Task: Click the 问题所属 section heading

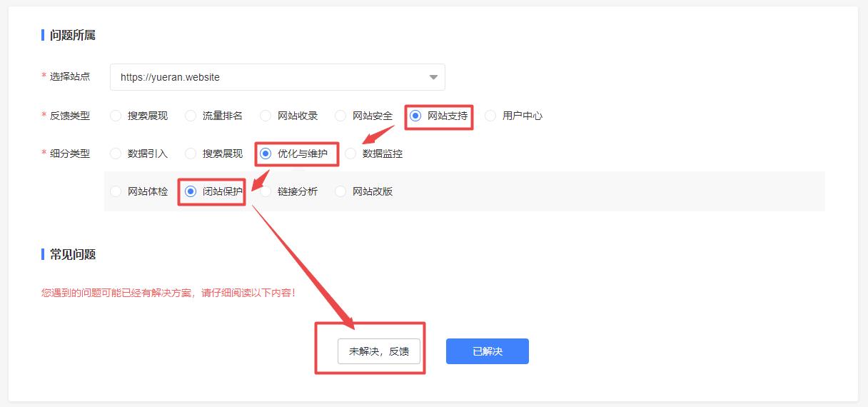Action: coord(73,35)
